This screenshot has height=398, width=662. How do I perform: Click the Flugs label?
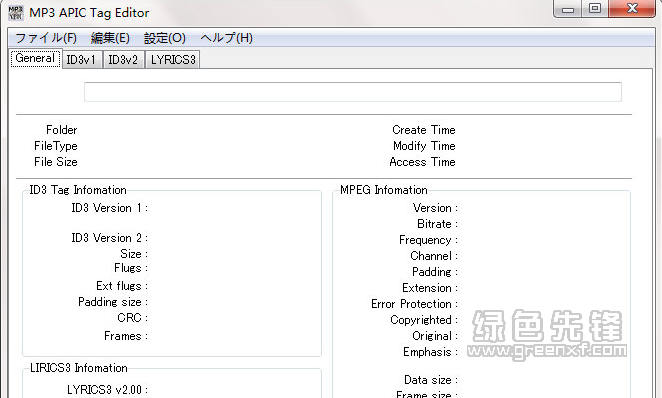coord(131,268)
